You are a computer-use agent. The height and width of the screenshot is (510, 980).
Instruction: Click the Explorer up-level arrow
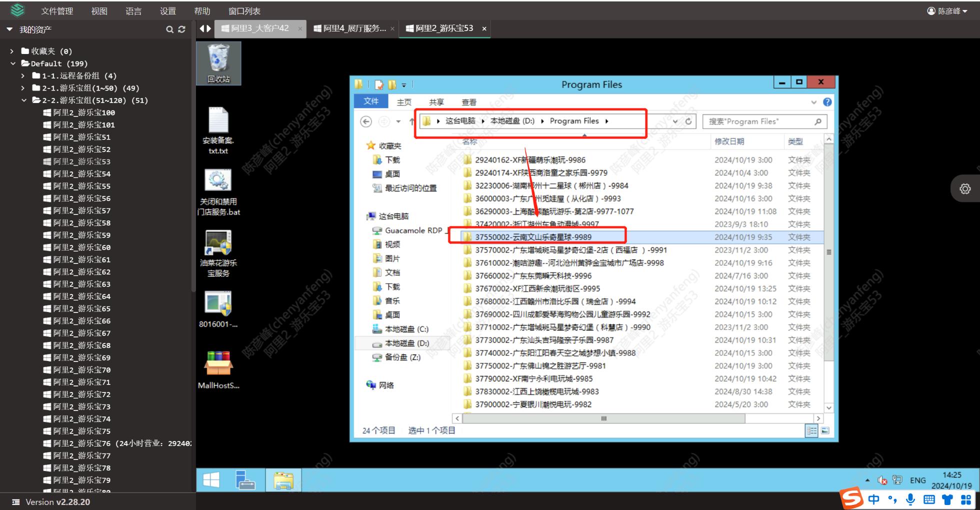click(411, 121)
